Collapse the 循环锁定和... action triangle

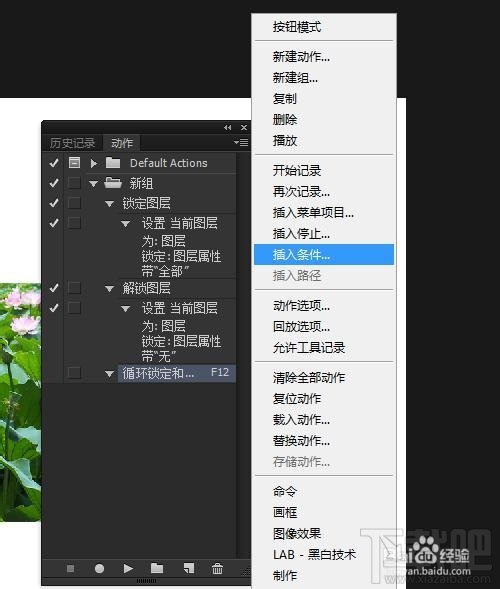[x=109, y=374]
